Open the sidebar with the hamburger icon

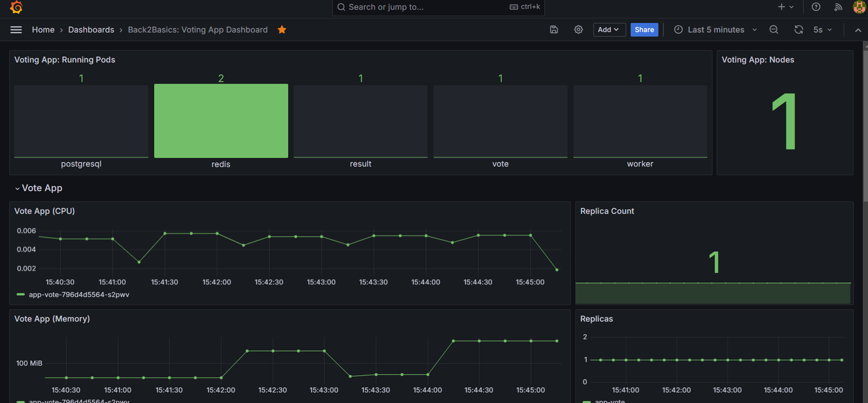[x=16, y=30]
